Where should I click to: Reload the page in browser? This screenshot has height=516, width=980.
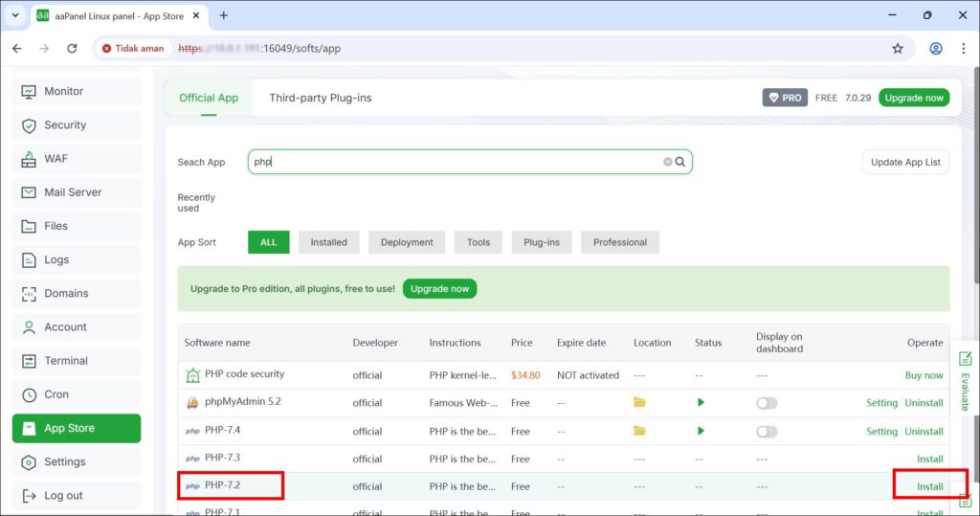pyautogui.click(x=72, y=48)
